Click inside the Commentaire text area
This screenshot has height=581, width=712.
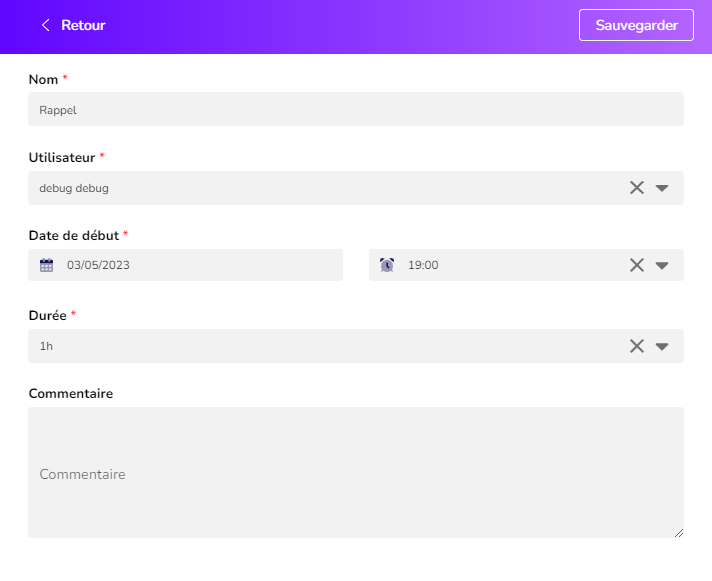pos(355,473)
